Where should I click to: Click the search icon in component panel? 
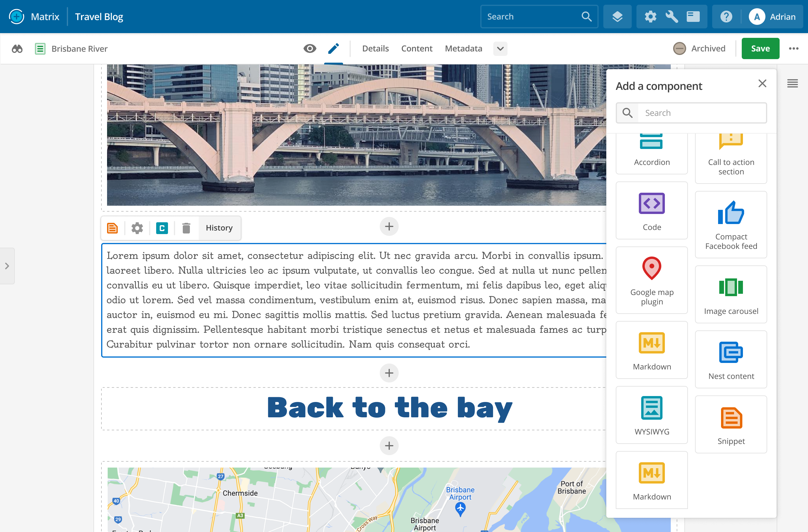tap(627, 113)
